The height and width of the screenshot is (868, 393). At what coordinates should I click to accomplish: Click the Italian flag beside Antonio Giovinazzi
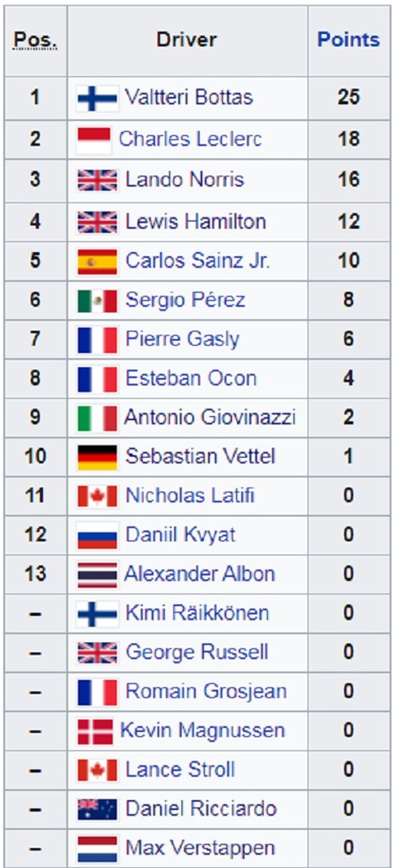(98, 418)
